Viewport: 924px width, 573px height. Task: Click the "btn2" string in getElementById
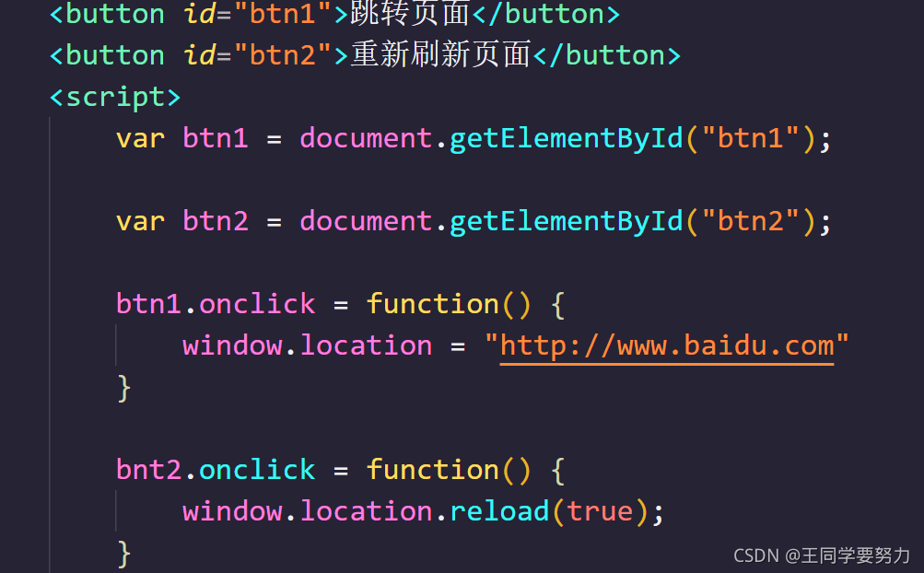pos(750,221)
